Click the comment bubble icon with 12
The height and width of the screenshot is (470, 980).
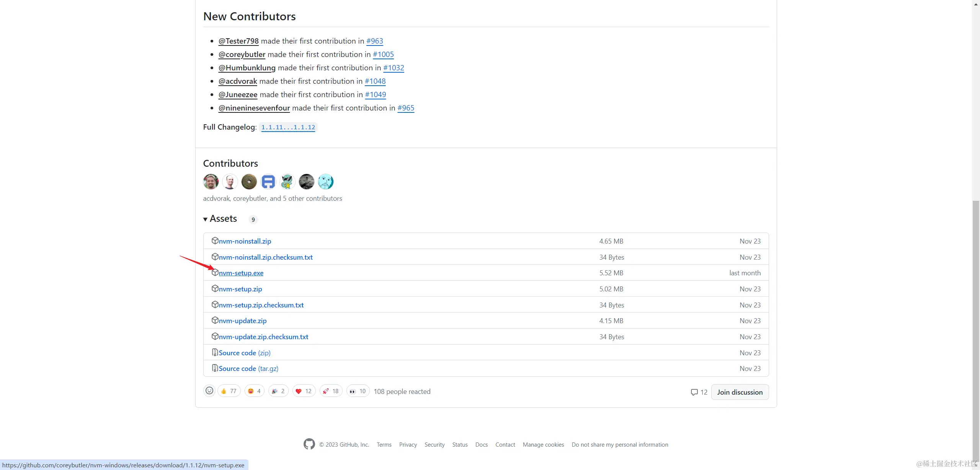click(x=694, y=392)
